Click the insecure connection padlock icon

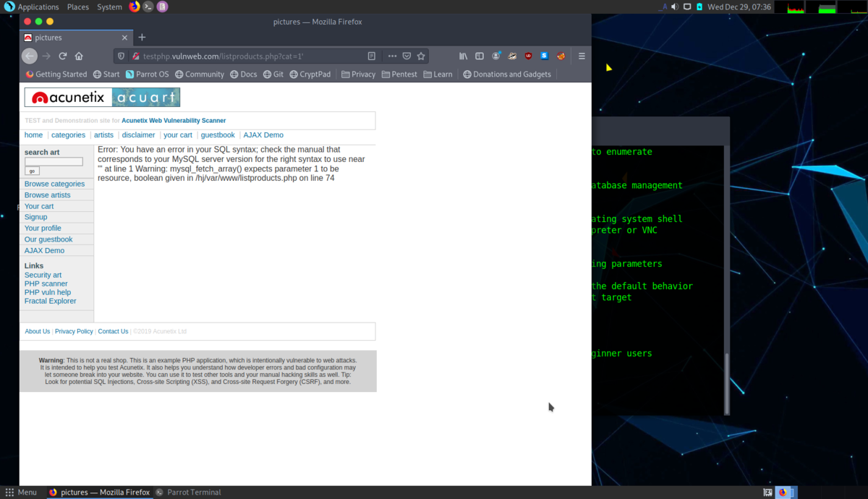(x=135, y=56)
